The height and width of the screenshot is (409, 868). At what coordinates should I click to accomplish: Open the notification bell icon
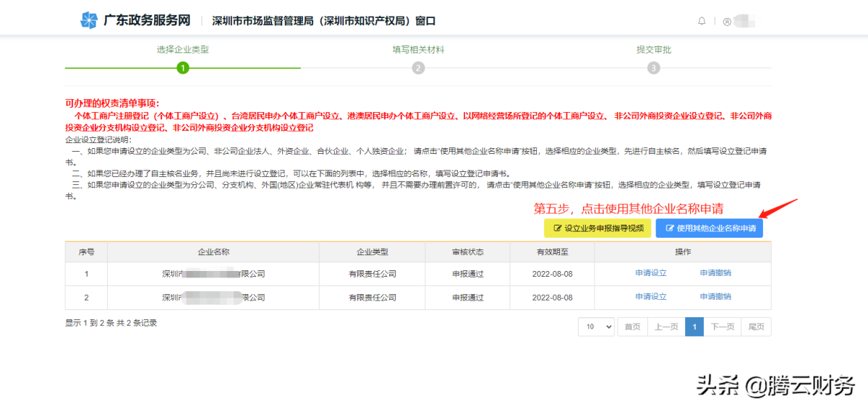point(702,21)
